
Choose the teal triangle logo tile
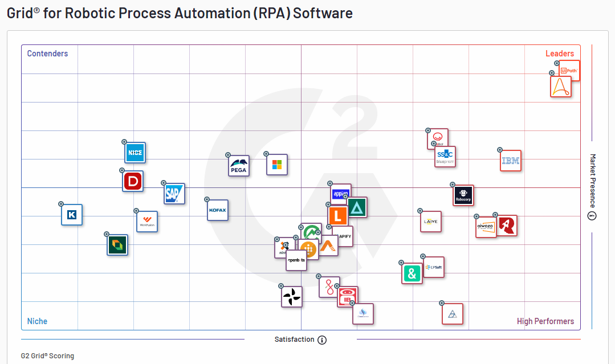coord(357,207)
